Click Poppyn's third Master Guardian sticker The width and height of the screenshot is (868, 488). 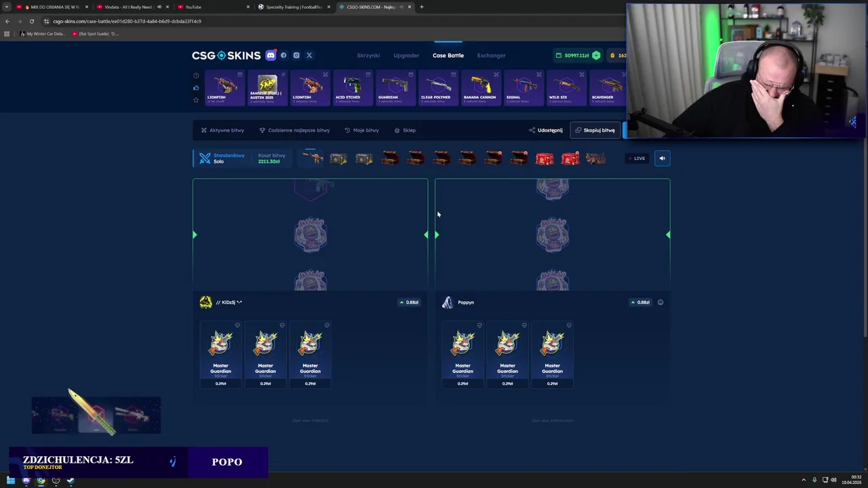(552, 354)
